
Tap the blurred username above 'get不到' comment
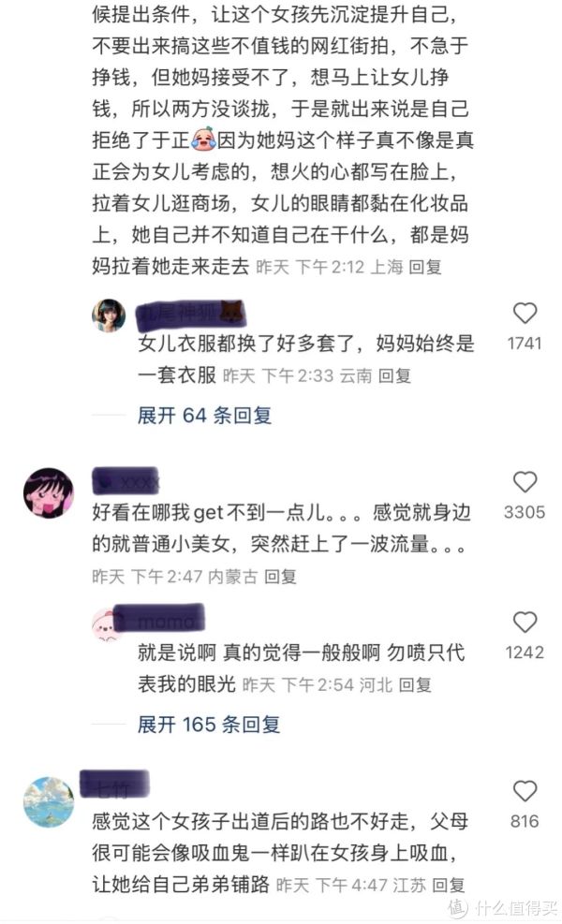[x=126, y=482]
